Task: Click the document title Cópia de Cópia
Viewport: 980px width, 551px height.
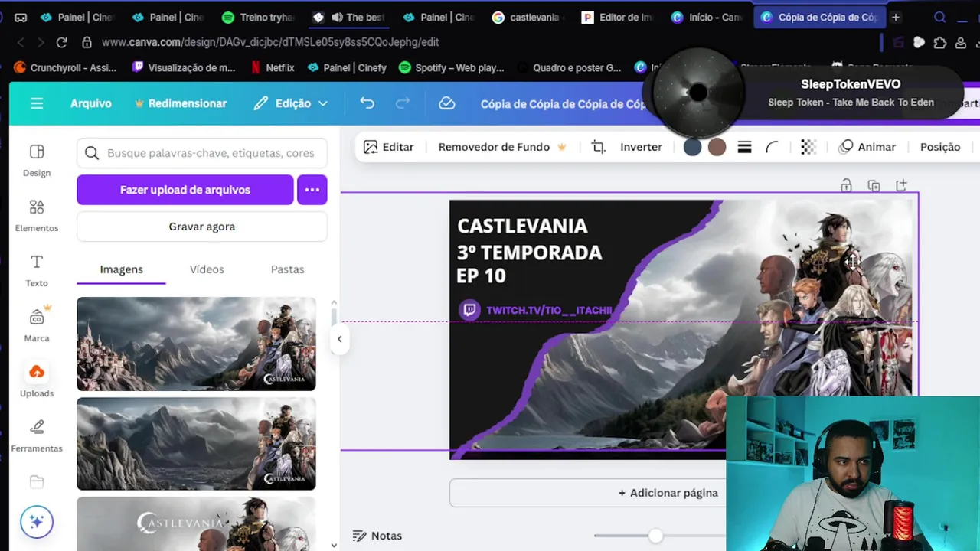Action: tap(563, 103)
